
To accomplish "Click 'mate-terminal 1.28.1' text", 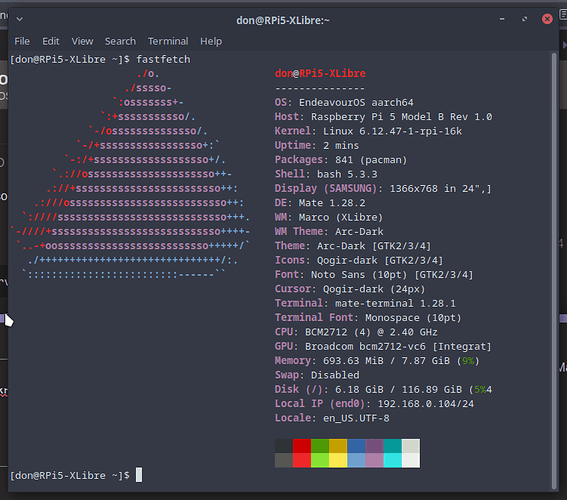I will [x=395, y=303].
